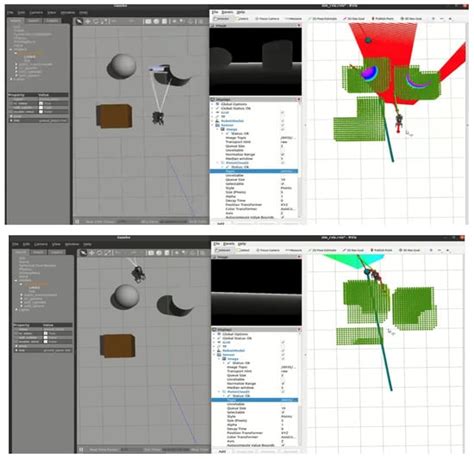Collapse PointCloud2 display in upper RViz Displays
The image size is (474, 459).
pos(217,163)
